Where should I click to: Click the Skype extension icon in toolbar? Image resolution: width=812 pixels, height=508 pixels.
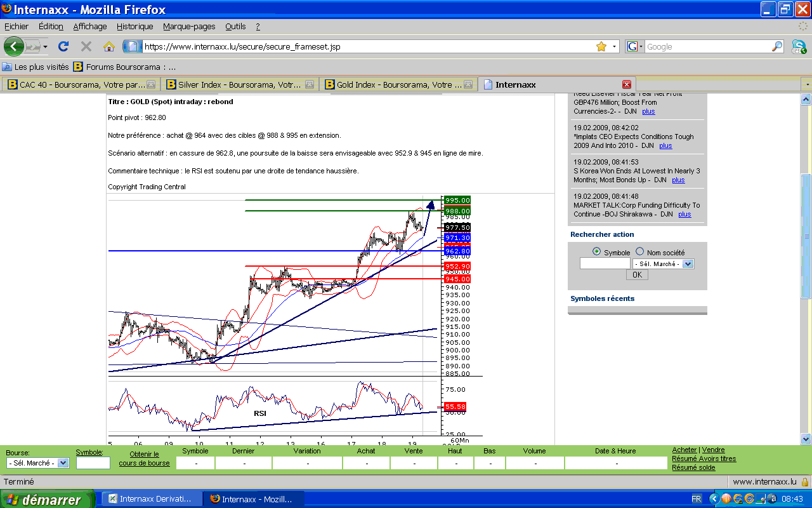click(x=798, y=46)
